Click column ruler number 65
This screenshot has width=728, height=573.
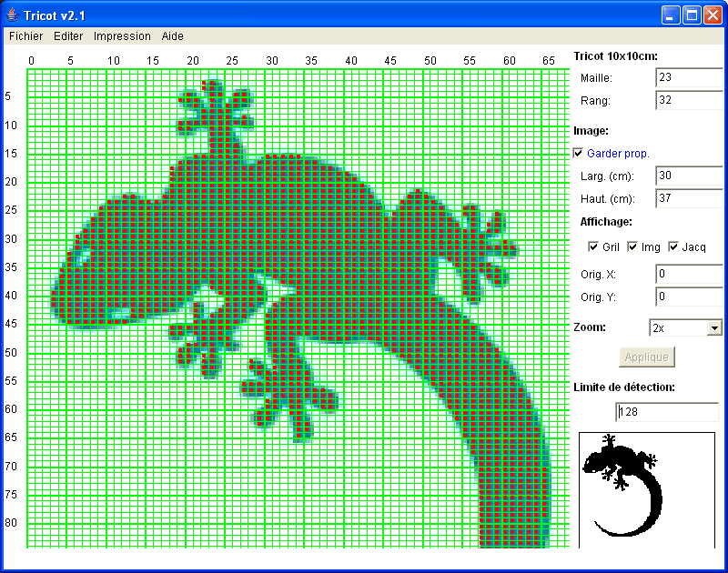(549, 61)
